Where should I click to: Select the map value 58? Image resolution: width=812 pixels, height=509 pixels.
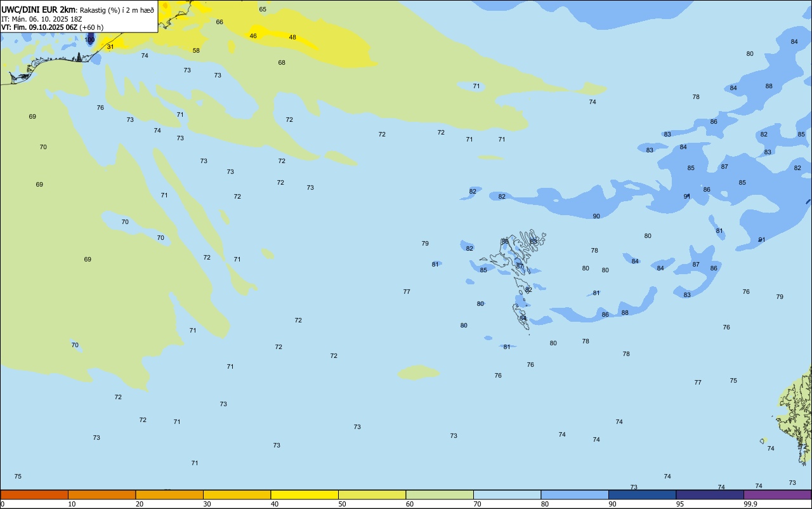coord(196,51)
